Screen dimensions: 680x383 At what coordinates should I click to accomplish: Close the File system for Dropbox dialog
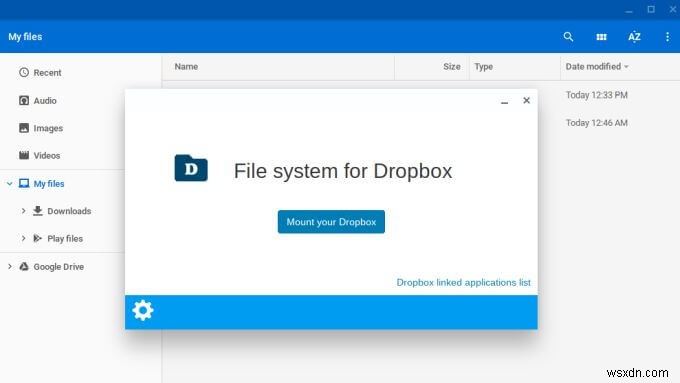(526, 101)
